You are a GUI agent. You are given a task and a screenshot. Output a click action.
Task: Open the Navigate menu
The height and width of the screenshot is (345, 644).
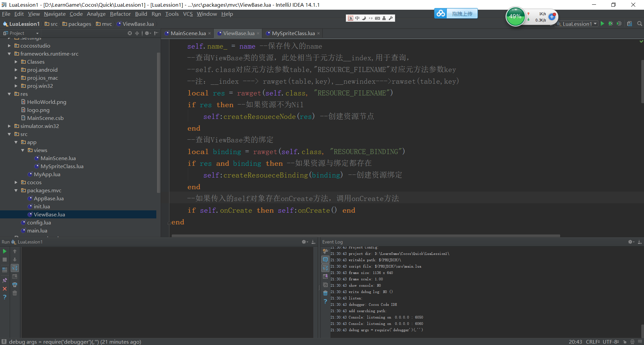[55, 14]
